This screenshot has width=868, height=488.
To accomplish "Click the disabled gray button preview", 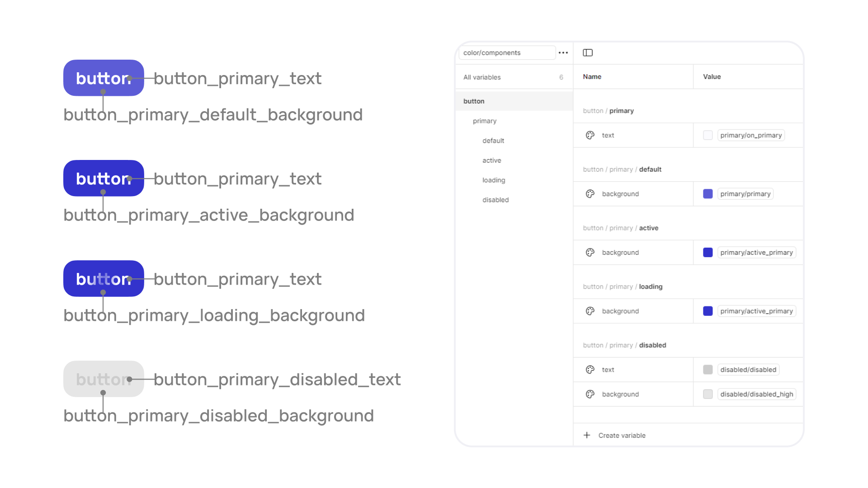I will [x=104, y=379].
